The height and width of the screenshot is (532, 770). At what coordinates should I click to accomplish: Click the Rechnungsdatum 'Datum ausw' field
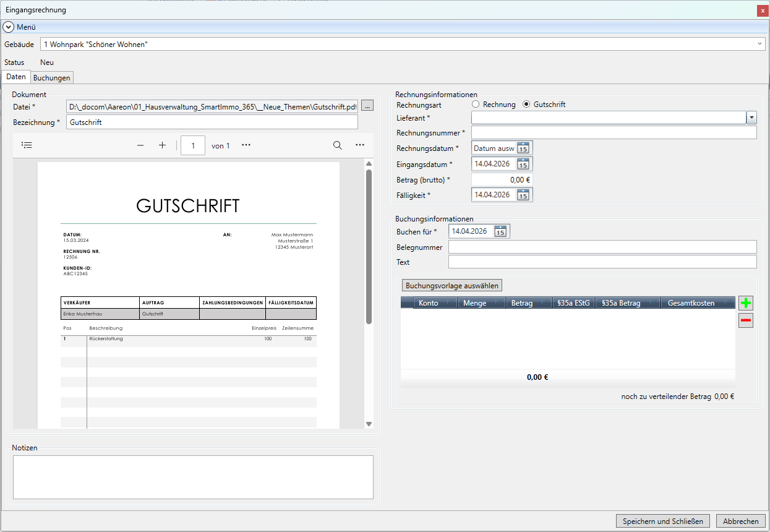(494, 148)
